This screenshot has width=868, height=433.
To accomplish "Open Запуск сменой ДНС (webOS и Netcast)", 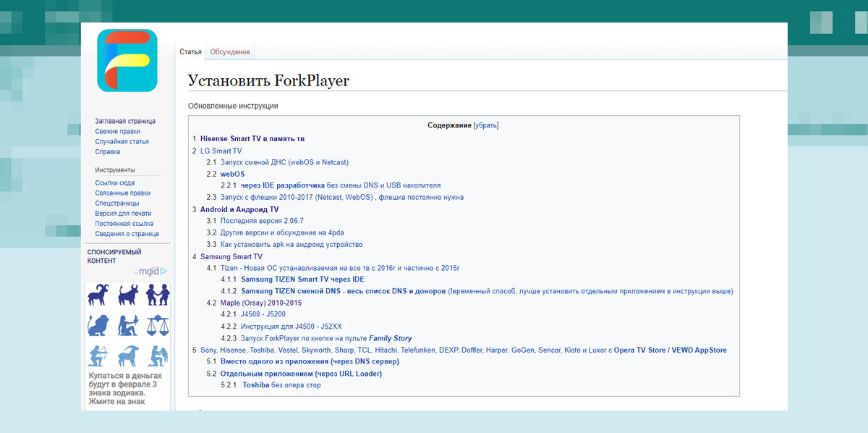I will coord(284,162).
